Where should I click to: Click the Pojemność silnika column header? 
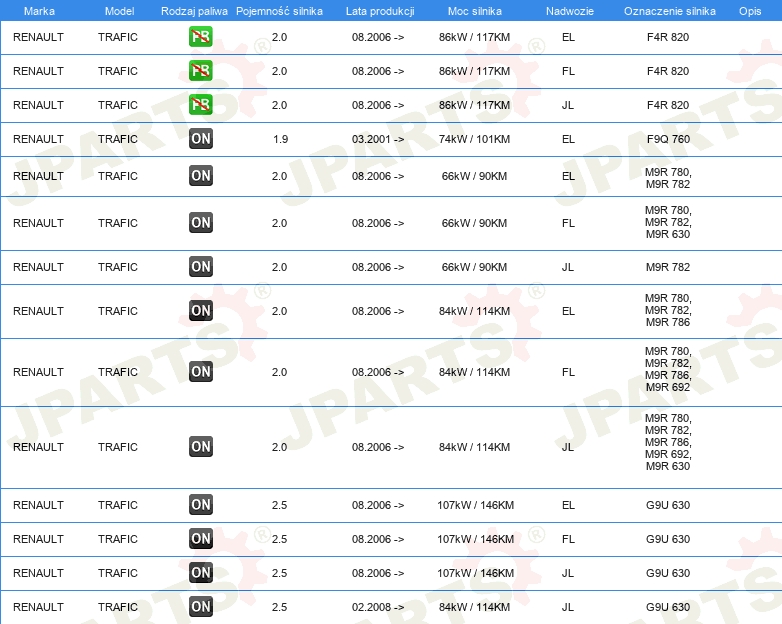click(x=279, y=11)
